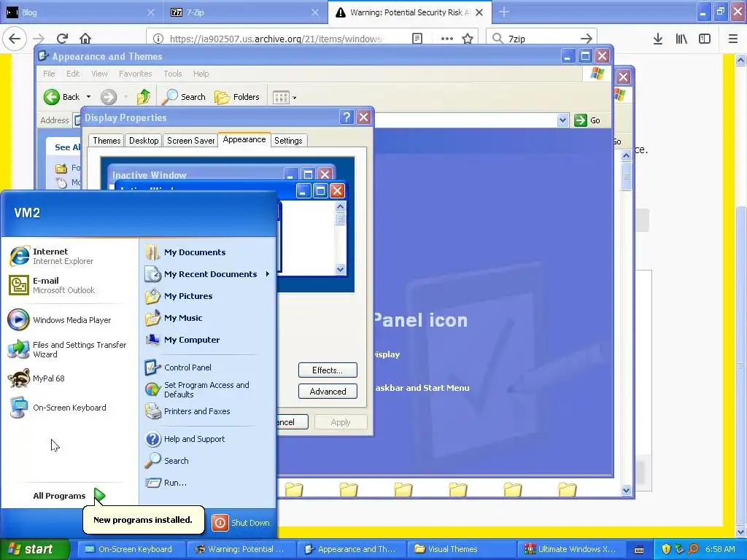Click Taskbar and Start Menu link
Viewport: 747px width, 560px height.
point(422,388)
